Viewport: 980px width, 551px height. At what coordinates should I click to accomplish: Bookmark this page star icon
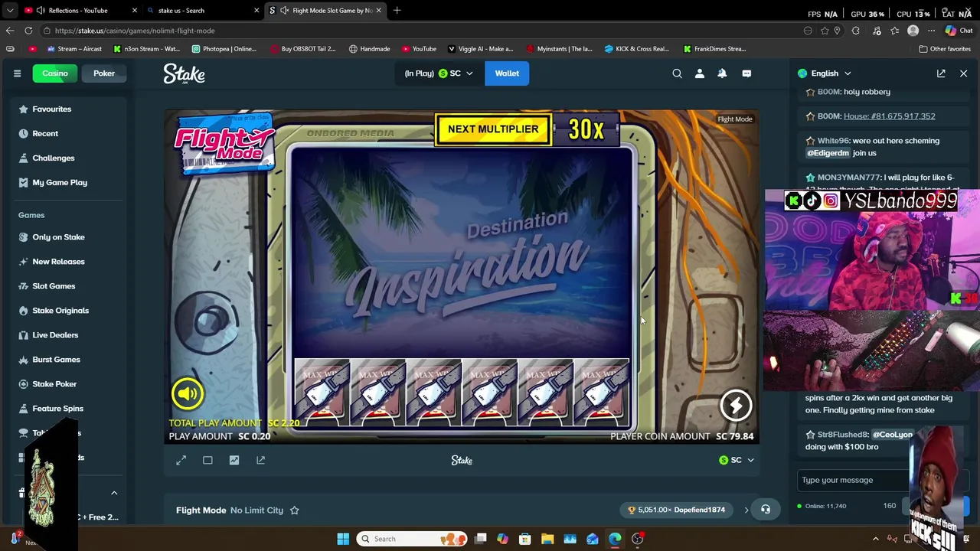point(825,31)
